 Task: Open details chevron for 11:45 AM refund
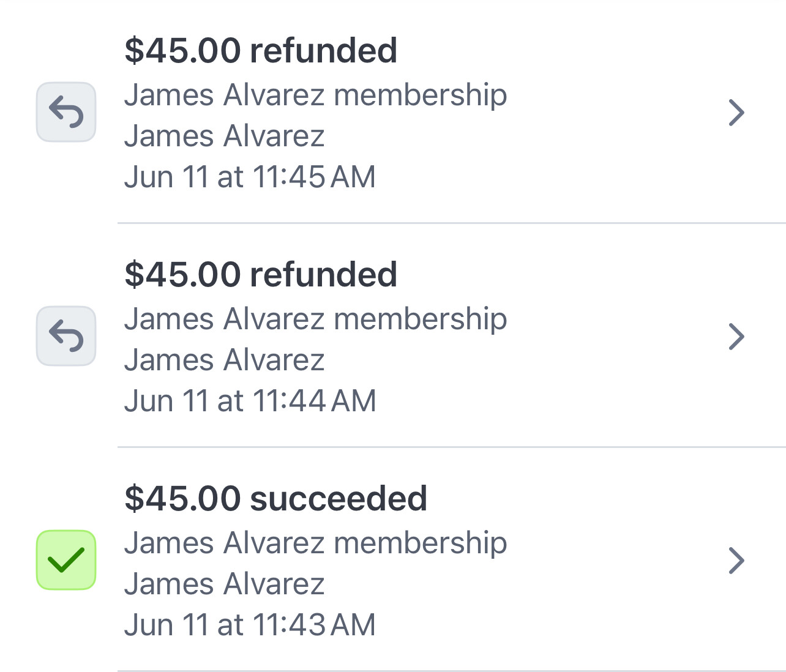(736, 113)
